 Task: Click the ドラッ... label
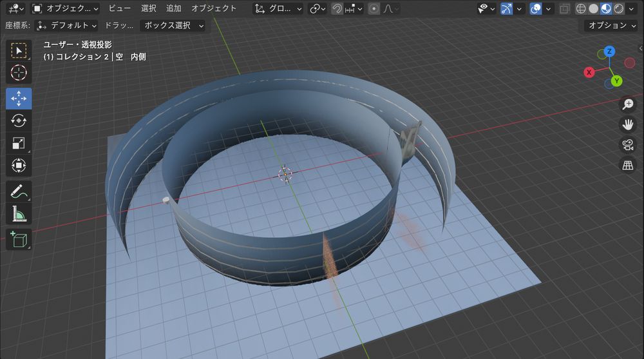pos(118,26)
